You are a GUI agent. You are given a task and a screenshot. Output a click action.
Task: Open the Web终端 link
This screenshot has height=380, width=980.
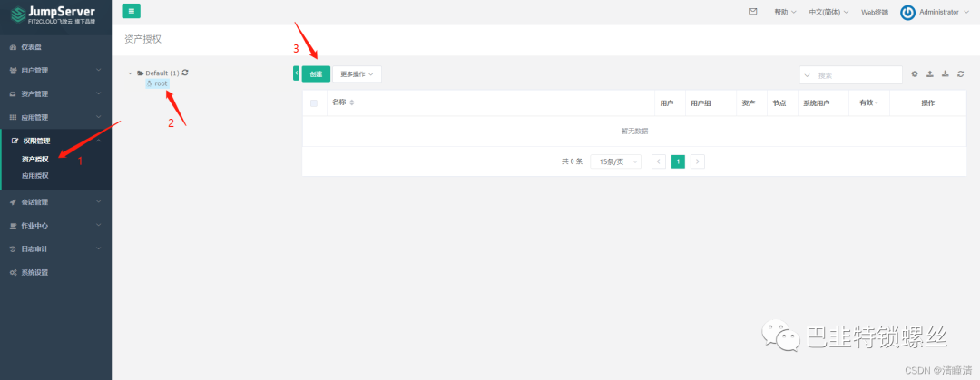tap(875, 12)
